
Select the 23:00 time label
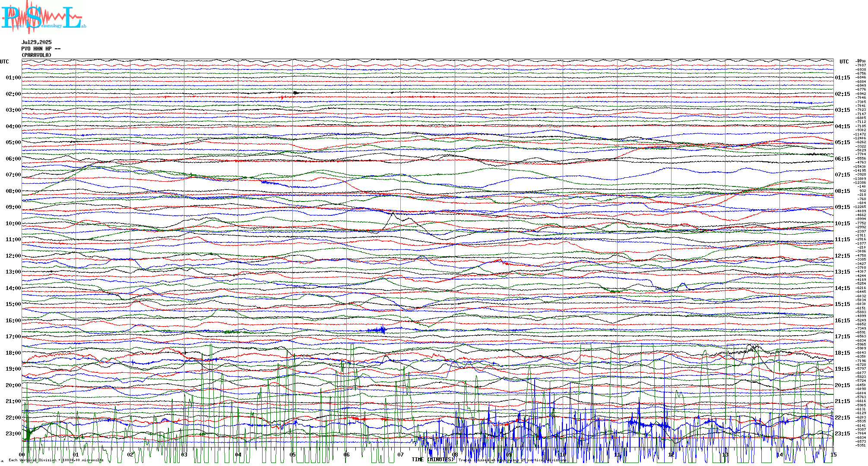click(x=13, y=434)
